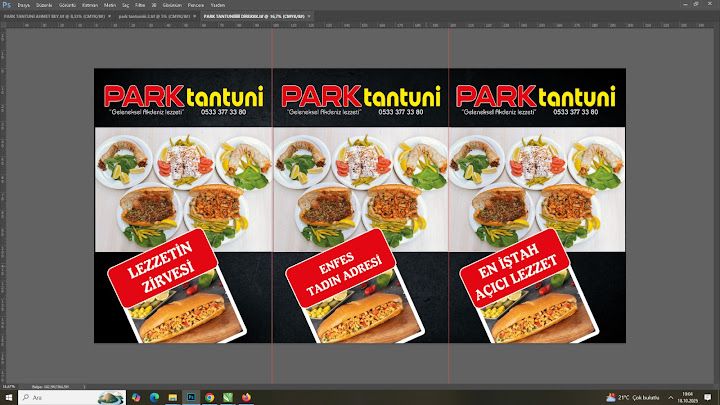Open the green app icon in taskbar
The image size is (720, 405).
coord(228,397)
